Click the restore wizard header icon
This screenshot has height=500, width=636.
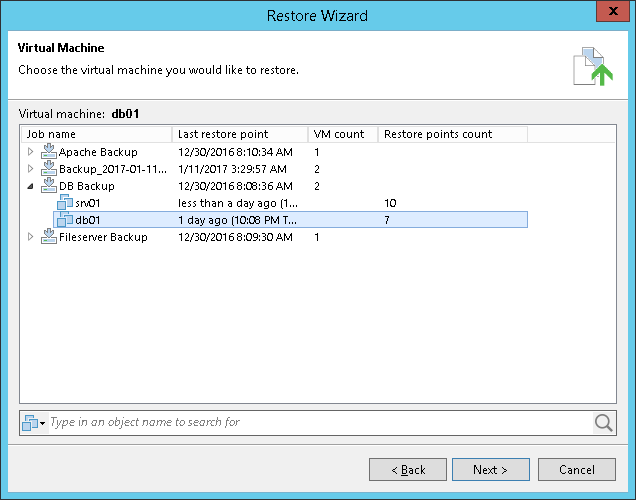pyautogui.click(x=590, y=65)
